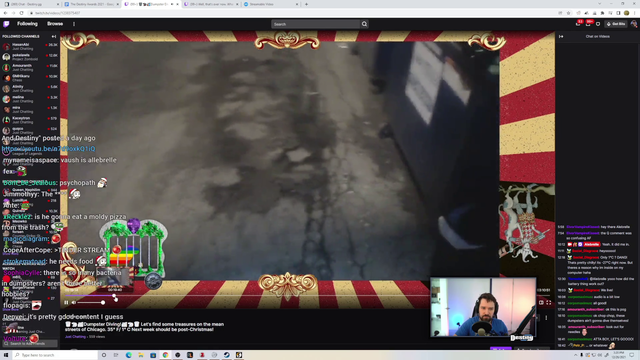Open the whispers inbox icon
Viewport: 640px width, 360px height.
pyautogui.click(x=588, y=24)
